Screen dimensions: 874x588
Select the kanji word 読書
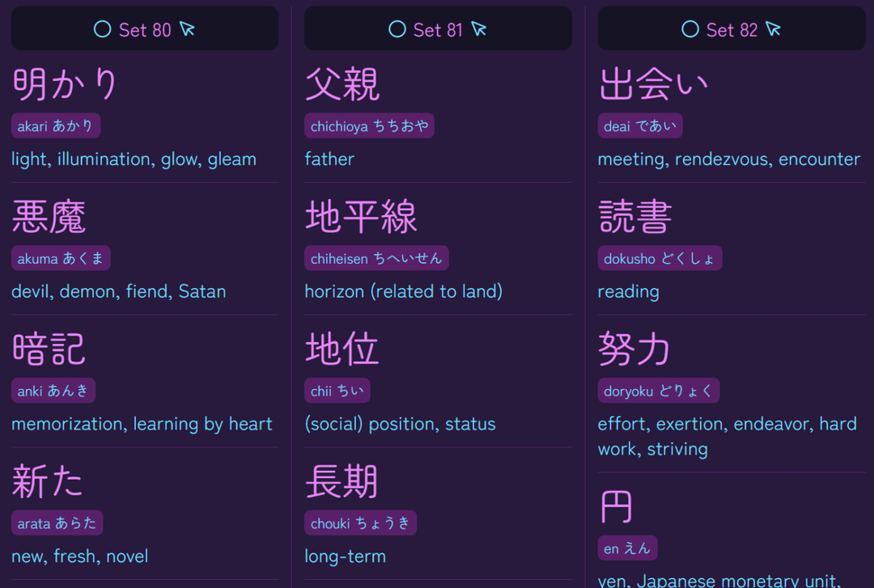tap(635, 216)
